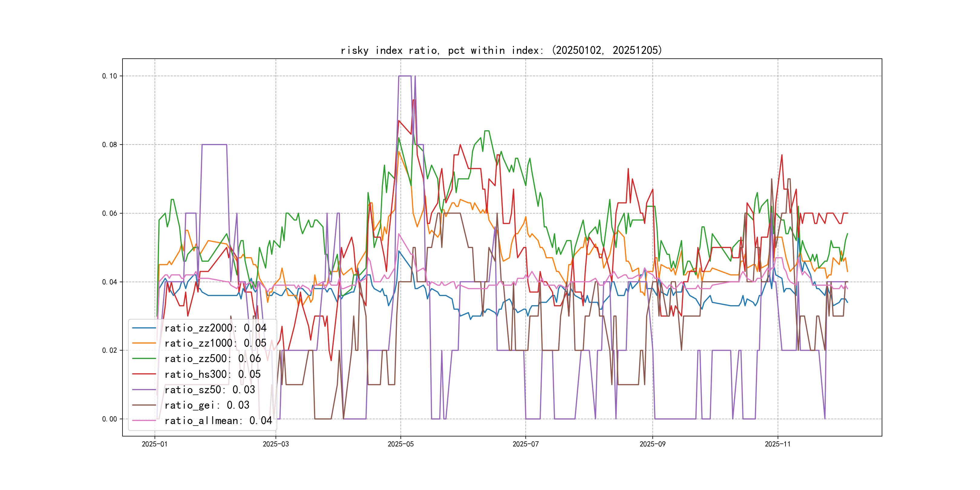Viewport: 980px width, 490px height.
Task: Click the 0.10 y-axis tick label
Action: [109, 76]
